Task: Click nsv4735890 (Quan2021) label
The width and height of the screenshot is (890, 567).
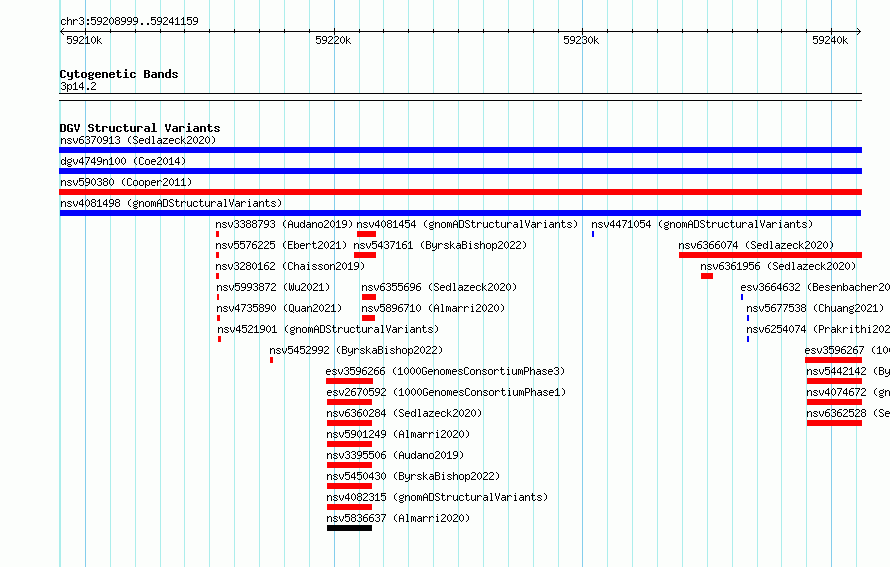Action: coord(279,308)
